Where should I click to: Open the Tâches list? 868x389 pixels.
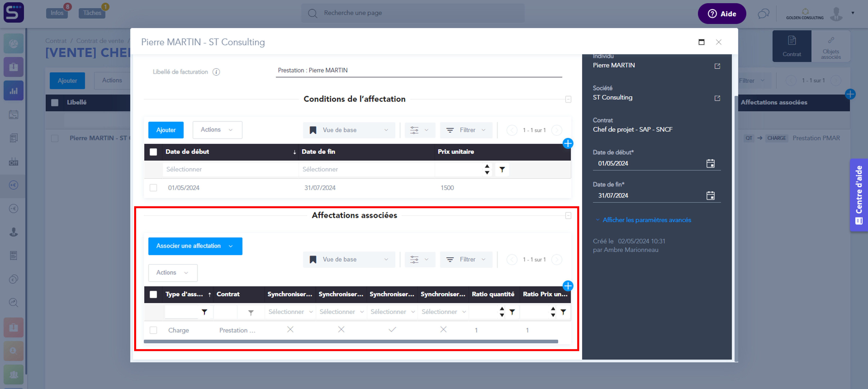point(92,13)
